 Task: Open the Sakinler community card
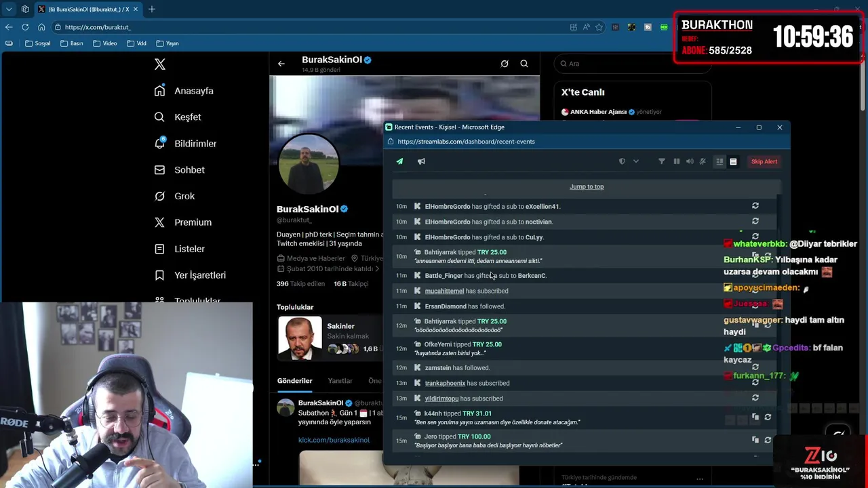click(330, 338)
